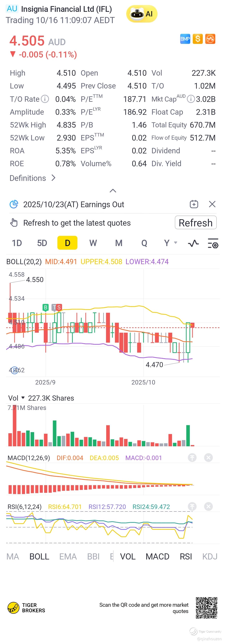The width and height of the screenshot is (226, 644).
Task: Toggle the RSI sub-indicator
Action: click(186, 556)
